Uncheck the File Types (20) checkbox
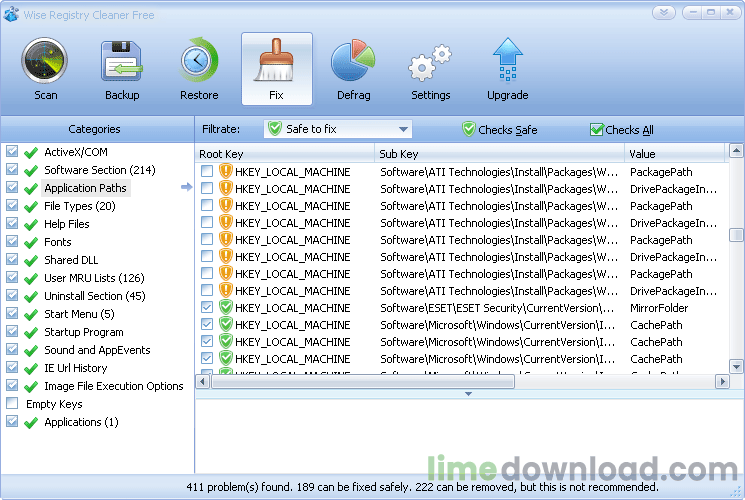The width and height of the screenshot is (745, 500). (12, 205)
